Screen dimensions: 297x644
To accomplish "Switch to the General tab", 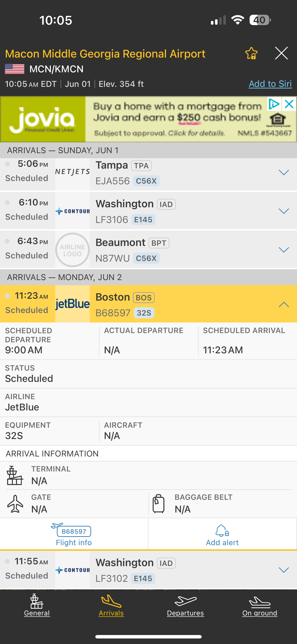I will click(x=37, y=605).
